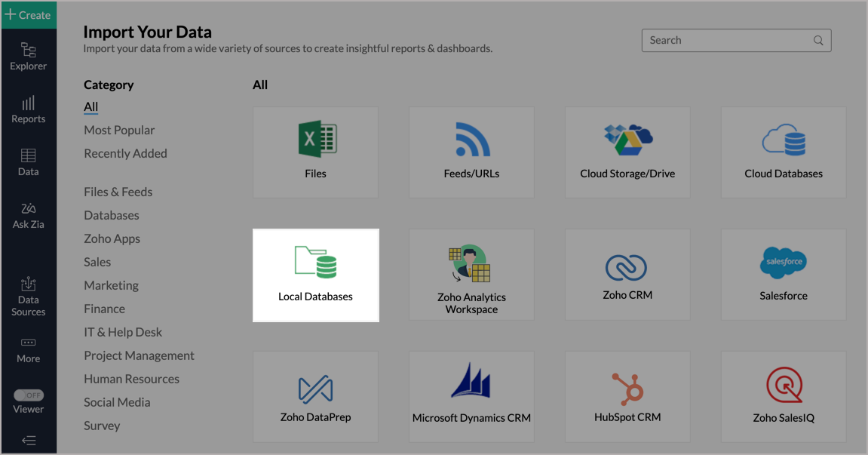Select Social Media category

pos(117,402)
